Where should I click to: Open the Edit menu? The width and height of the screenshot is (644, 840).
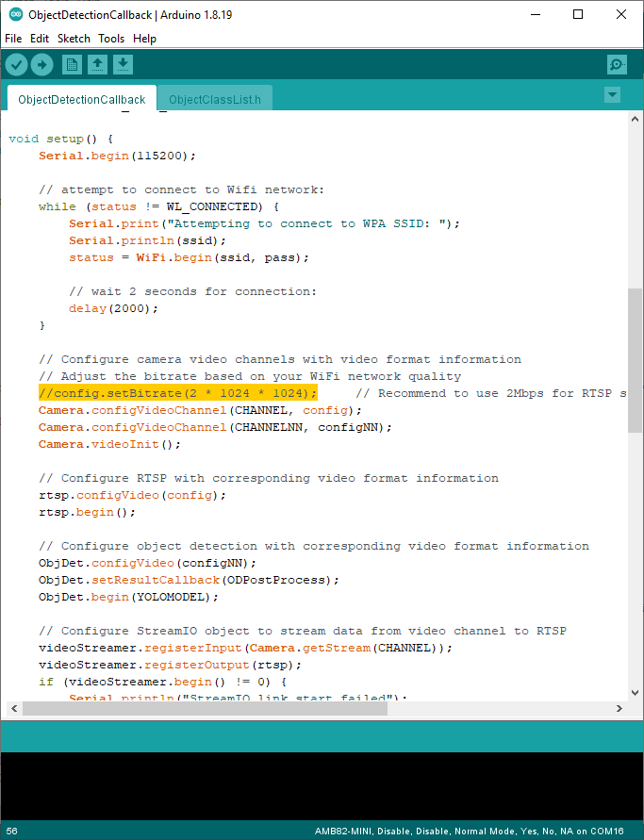point(40,39)
